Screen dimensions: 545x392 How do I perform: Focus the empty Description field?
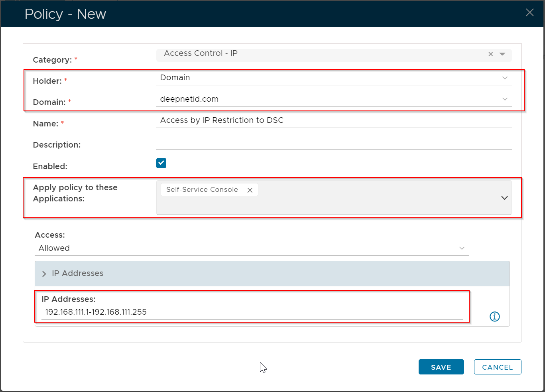click(x=333, y=142)
